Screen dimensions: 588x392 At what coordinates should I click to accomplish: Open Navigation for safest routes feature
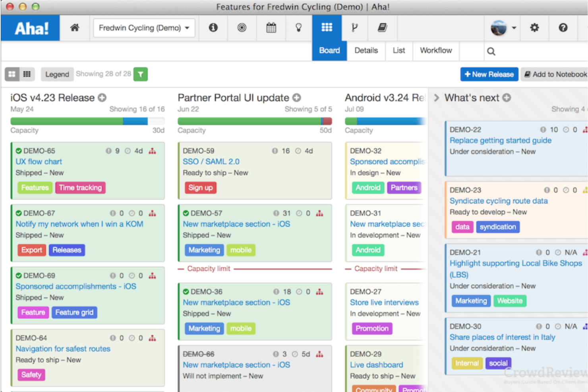point(63,349)
